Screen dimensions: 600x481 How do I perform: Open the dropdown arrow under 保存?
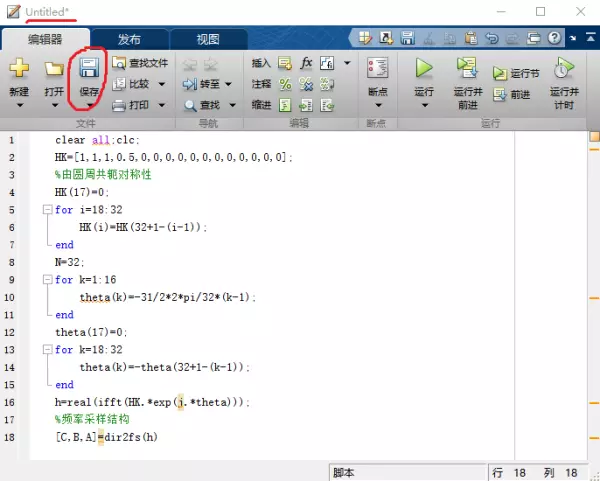(x=90, y=105)
